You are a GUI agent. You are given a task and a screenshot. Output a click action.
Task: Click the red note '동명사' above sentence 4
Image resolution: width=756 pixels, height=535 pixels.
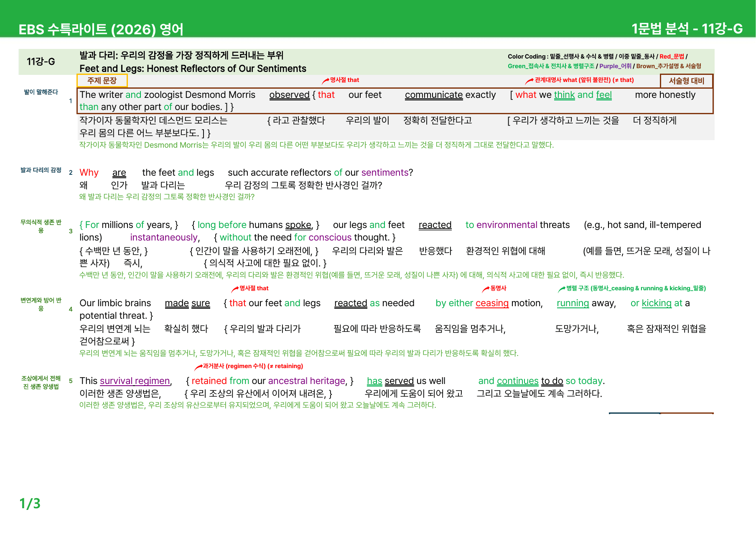pos(498,288)
